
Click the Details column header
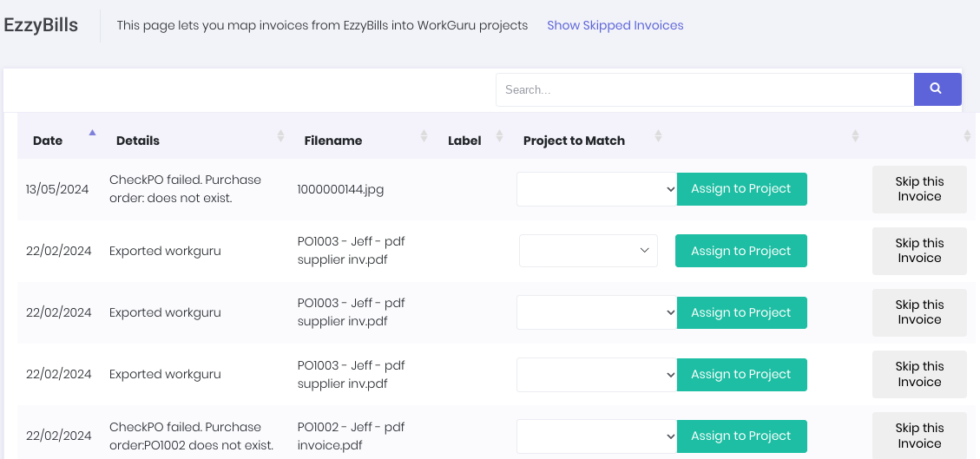(x=137, y=141)
